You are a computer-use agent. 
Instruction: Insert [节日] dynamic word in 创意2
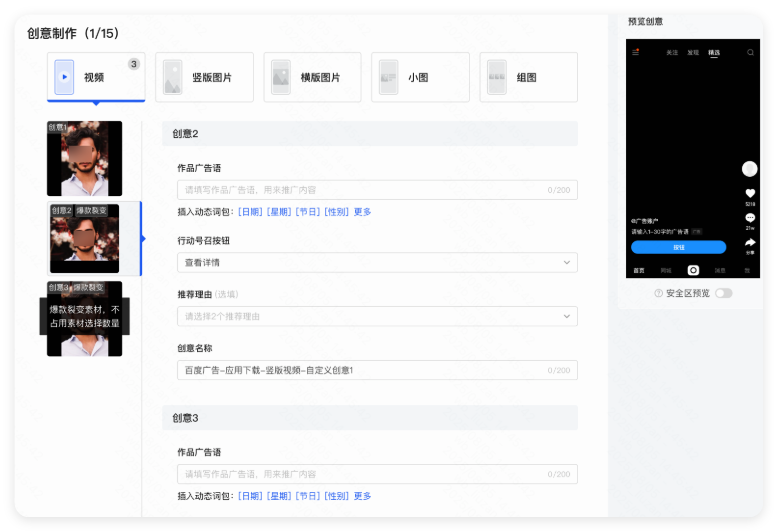coord(308,212)
